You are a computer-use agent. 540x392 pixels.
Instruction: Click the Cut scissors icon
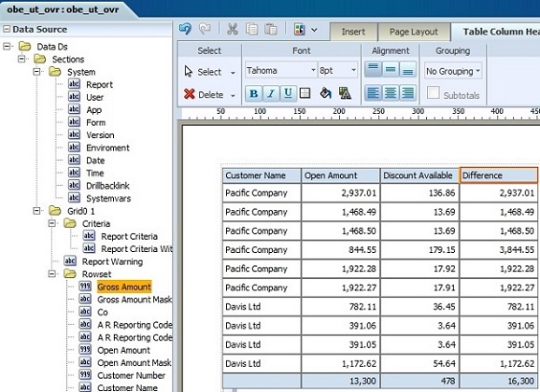click(x=233, y=29)
